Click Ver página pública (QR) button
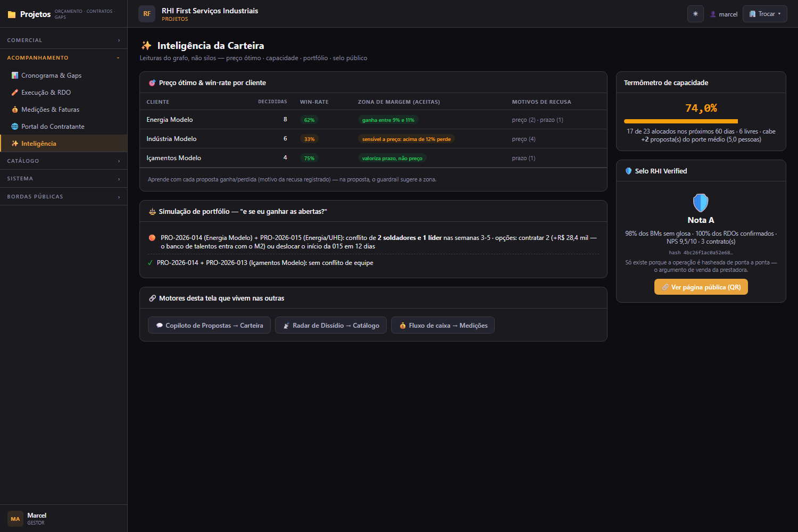This screenshot has height=532, width=798. 701,287
